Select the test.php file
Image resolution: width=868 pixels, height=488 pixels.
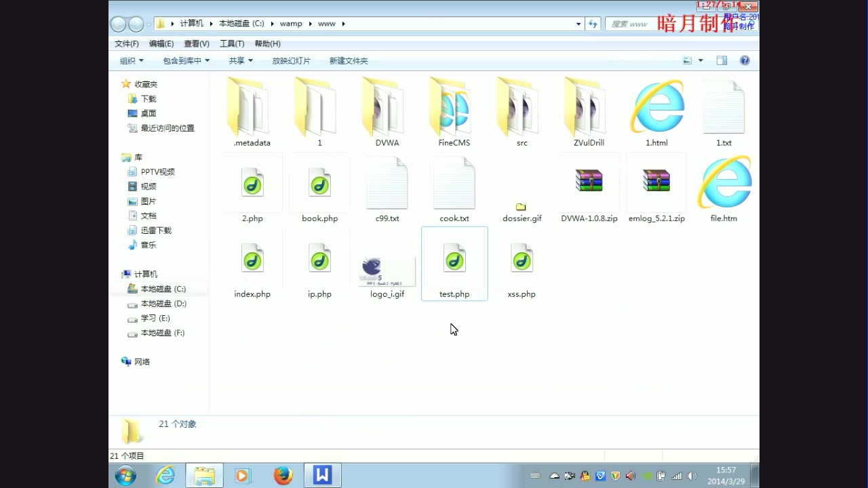click(x=454, y=264)
